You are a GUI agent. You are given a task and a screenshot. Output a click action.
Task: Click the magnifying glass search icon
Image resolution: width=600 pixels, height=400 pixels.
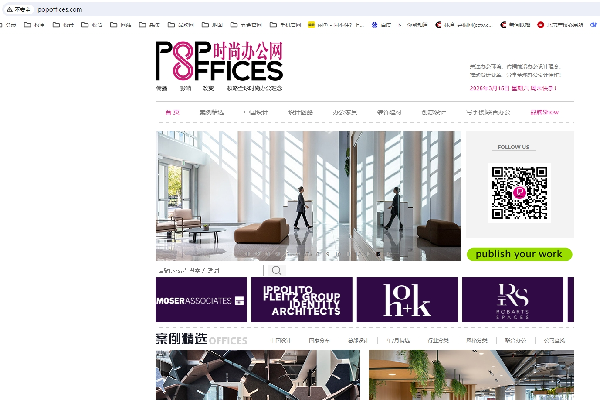click(276, 271)
